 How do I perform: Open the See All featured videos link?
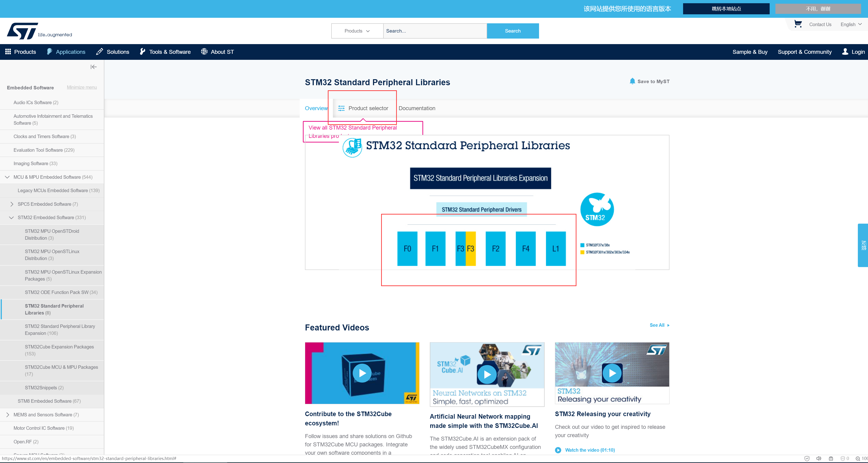click(x=657, y=325)
